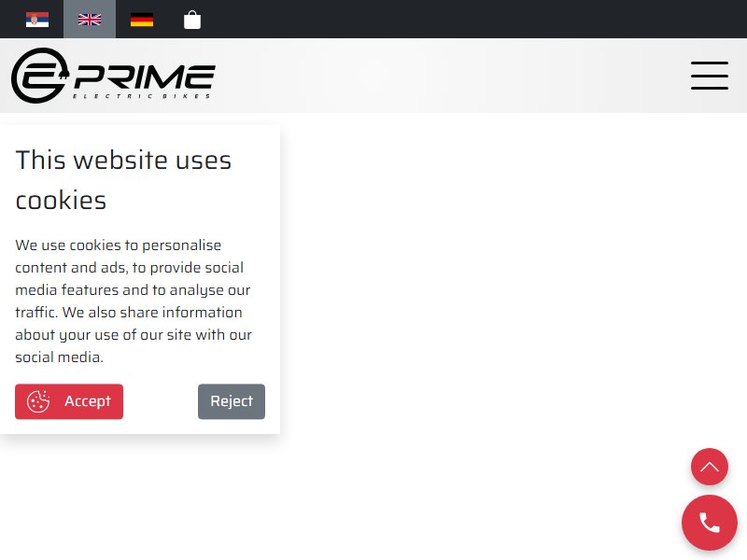Click "social media." at end of cookie text

[x=59, y=357]
